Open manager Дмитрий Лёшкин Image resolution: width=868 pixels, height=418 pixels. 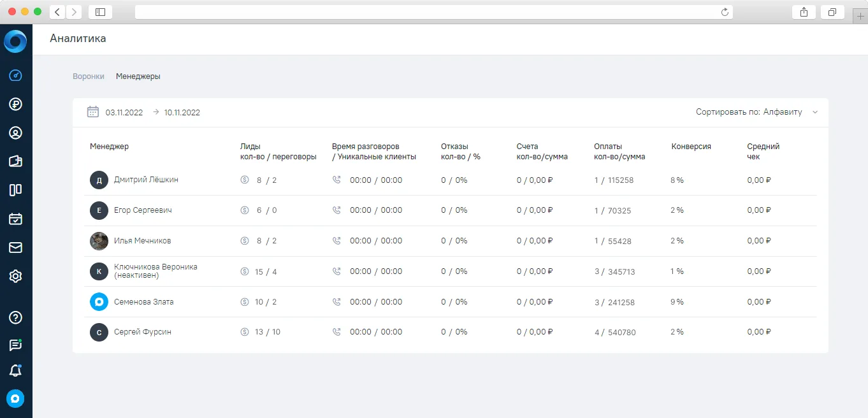[146, 180]
